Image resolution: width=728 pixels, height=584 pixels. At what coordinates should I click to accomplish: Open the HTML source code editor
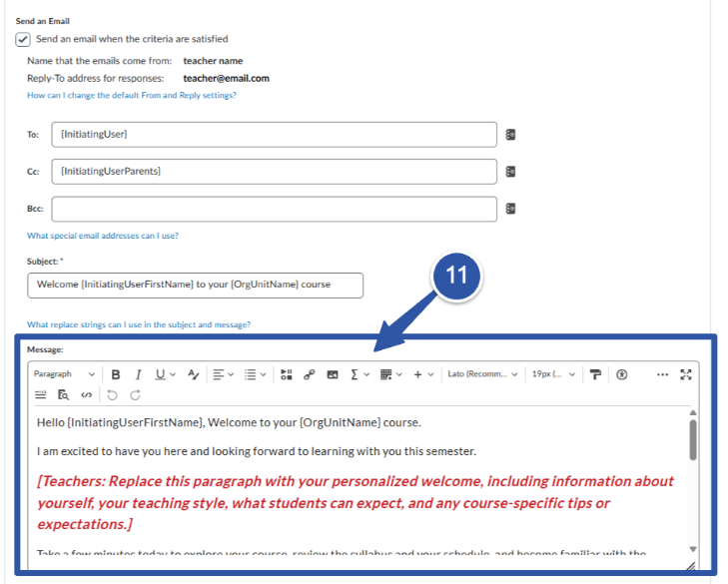(86, 395)
